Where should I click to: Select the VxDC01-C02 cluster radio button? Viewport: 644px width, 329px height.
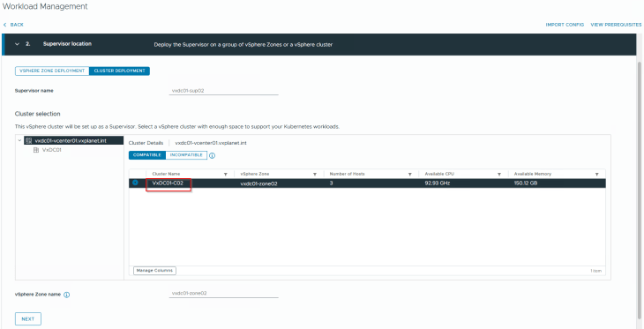point(135,183)
